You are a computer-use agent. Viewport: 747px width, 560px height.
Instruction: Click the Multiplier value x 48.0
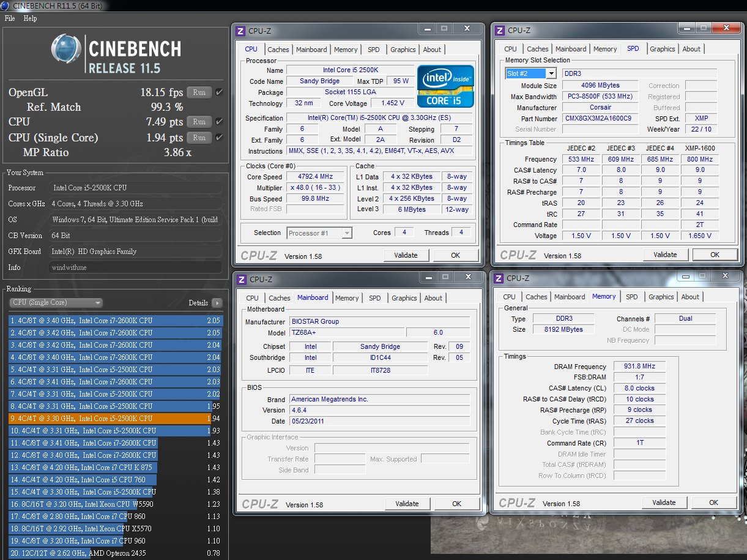coord(315,188)
